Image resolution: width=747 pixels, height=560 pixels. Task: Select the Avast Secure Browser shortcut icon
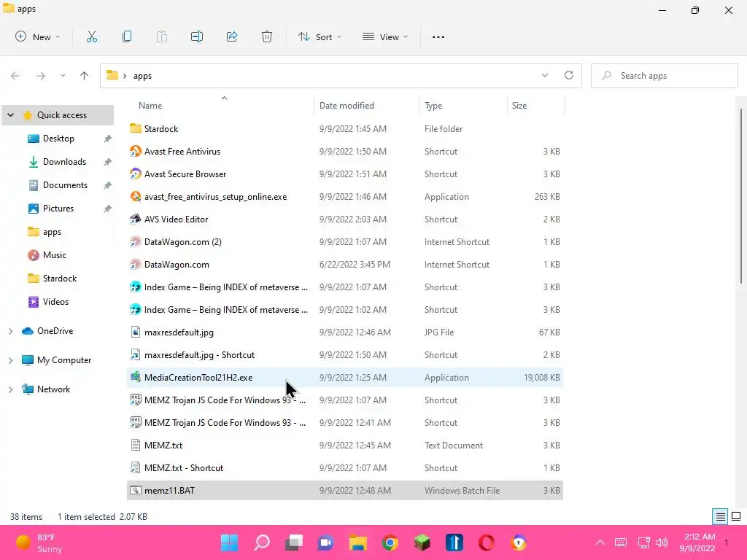click(135, 174)
